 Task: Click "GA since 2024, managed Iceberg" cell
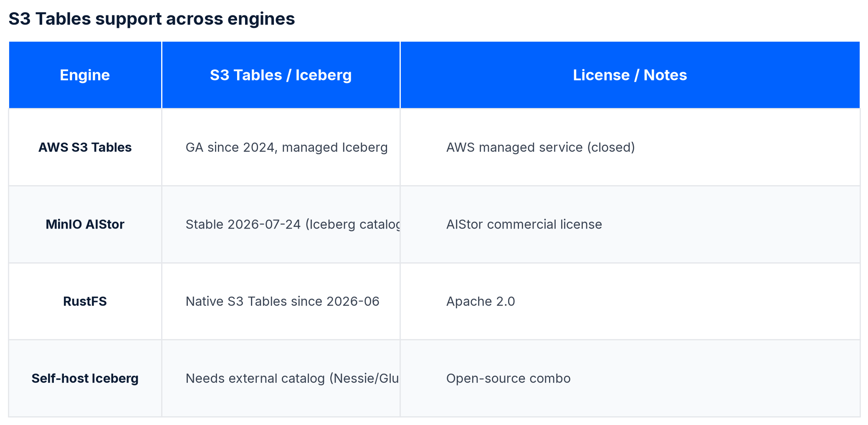tap(281, 147)
